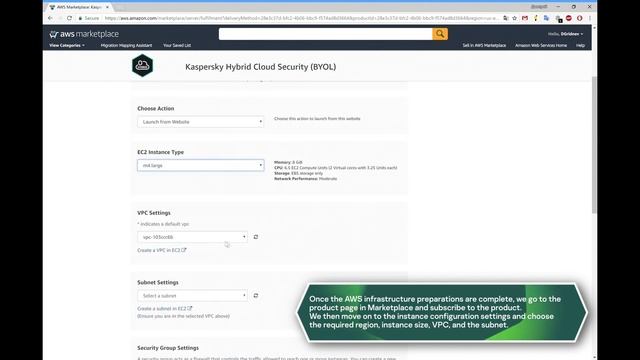Click the extension icon with badge
640x360 pixels.
[x=558, y=18]
